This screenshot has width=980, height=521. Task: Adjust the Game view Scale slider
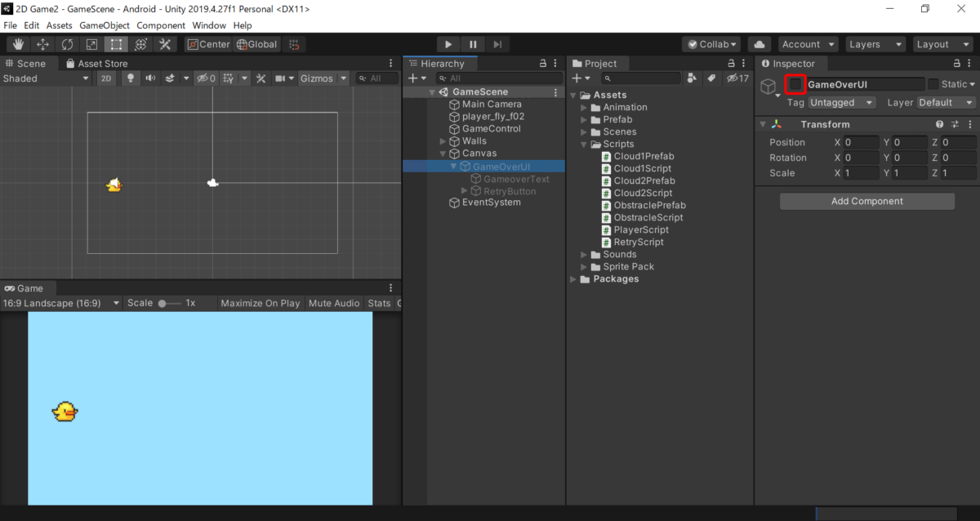coord(169,303)
